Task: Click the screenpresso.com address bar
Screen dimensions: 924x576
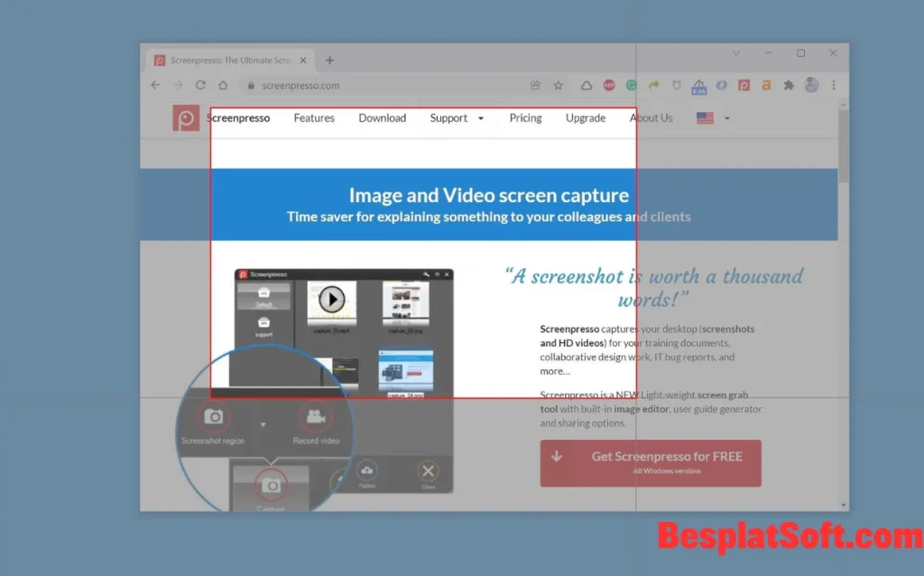Action: pos(298,86)
